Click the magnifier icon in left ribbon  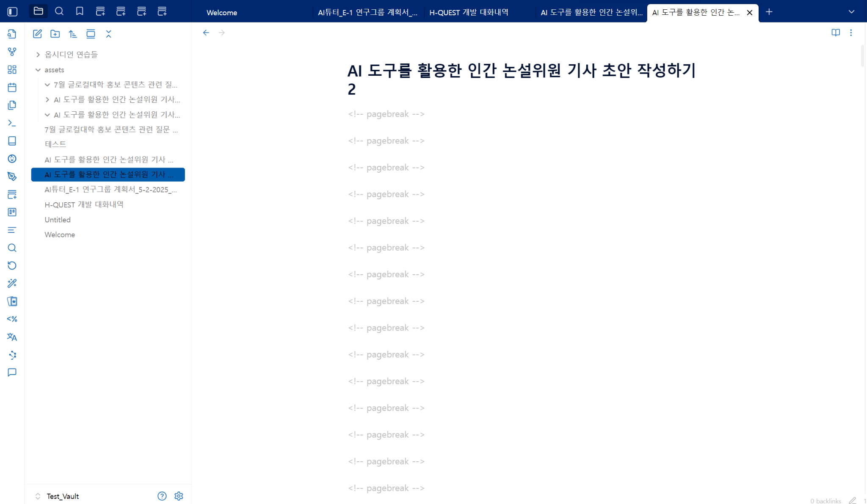tap(12, 248)
